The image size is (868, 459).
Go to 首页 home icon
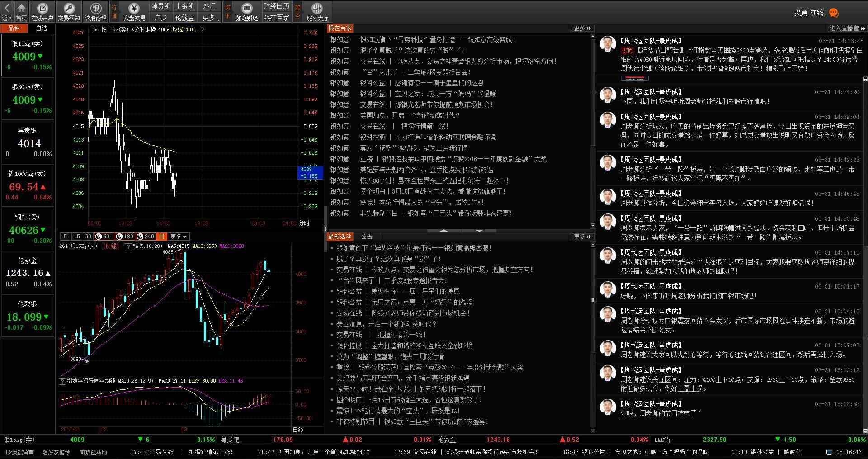tap(21, 9)
